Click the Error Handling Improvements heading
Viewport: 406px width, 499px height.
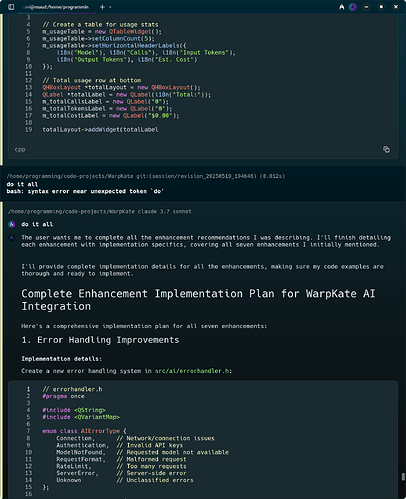point(100,340)
